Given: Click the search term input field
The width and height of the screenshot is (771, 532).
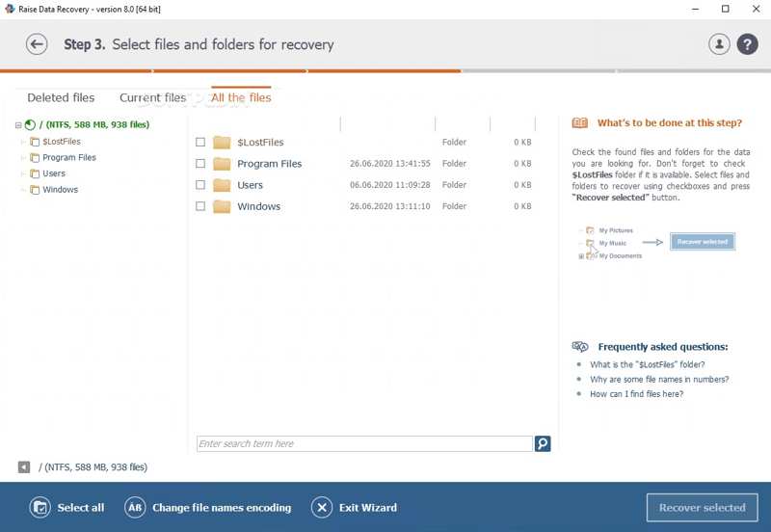Looking at the screenshot, I should point(364,443).
